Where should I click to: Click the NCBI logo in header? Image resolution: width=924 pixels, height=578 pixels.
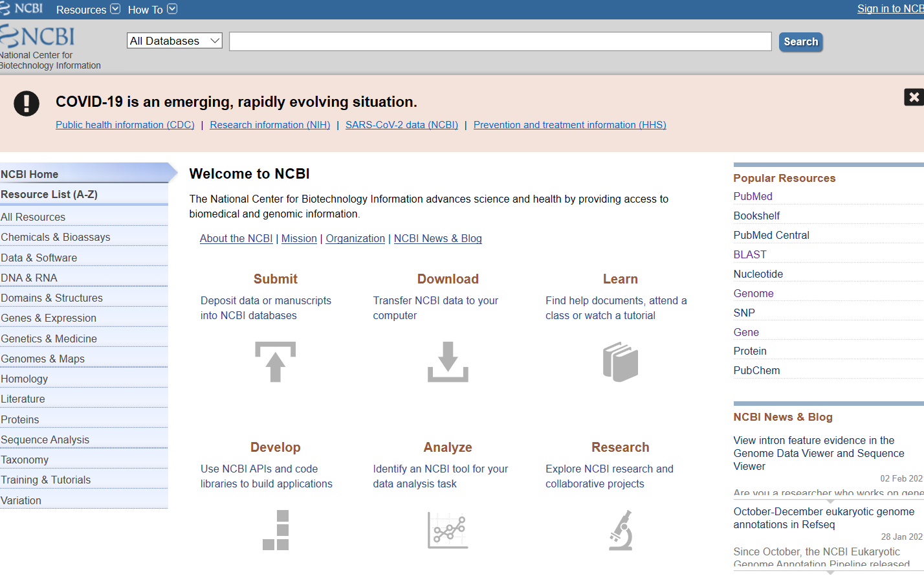(38, 36)
